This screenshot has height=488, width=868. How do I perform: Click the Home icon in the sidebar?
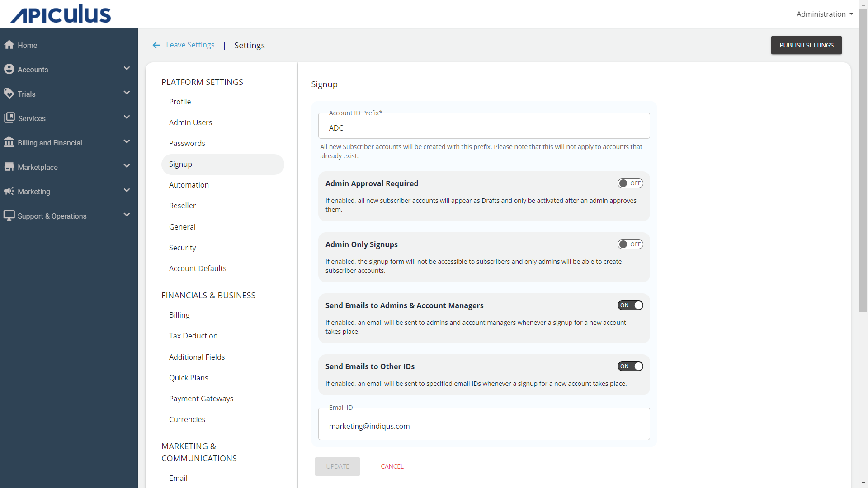point(9,45)
